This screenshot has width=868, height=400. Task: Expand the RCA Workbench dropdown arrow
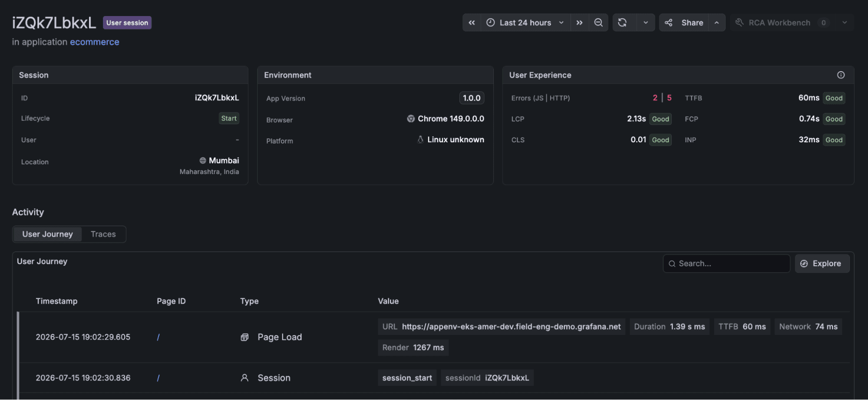pyautogui.click(x=845, y=23)
